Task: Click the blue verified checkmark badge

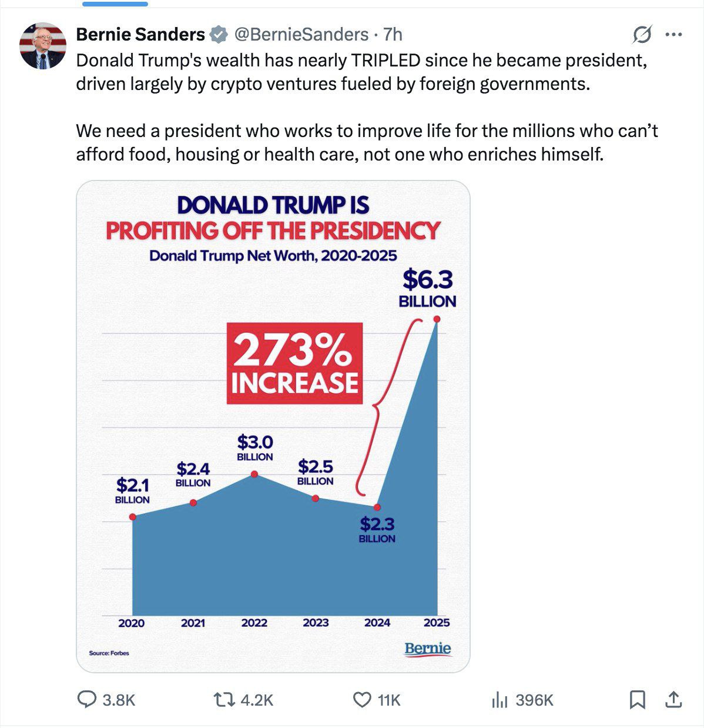Action: point(219,35)
